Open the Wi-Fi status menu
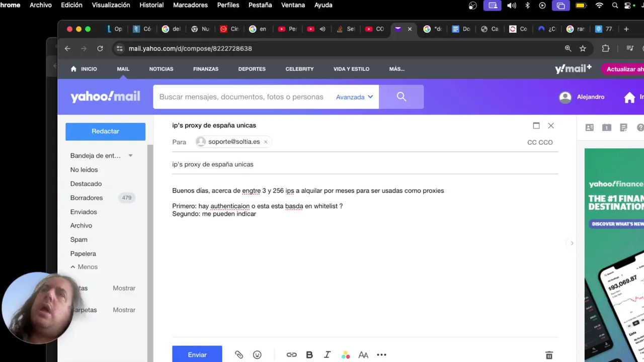 599,6
